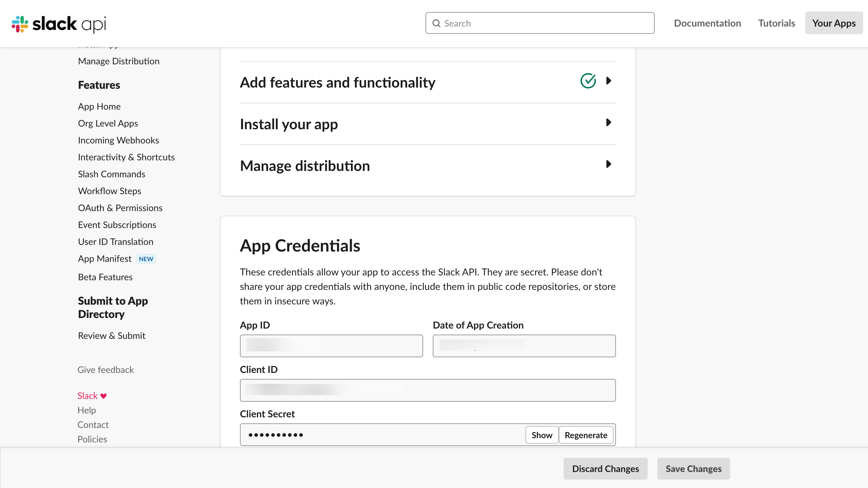Open the Documentation menu
The height and width of the screenshot is (488, 868).
(707, 23)
